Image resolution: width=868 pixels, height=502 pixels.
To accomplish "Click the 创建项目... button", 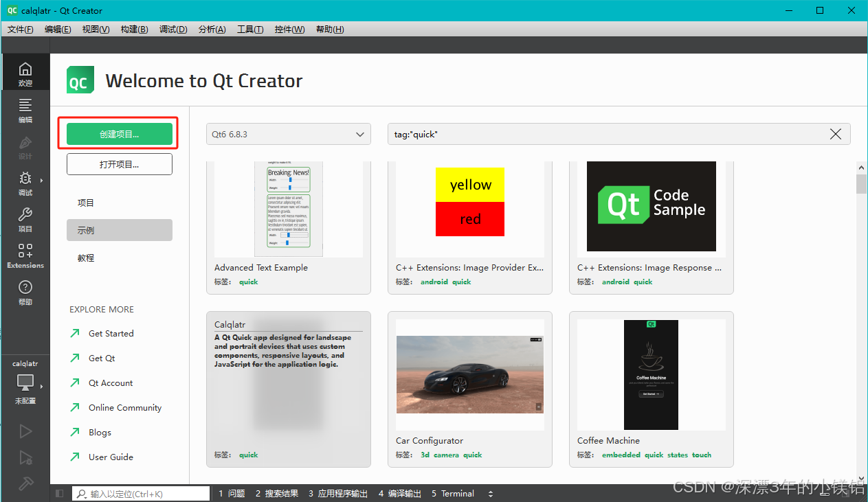I will [x=120, y=135].
